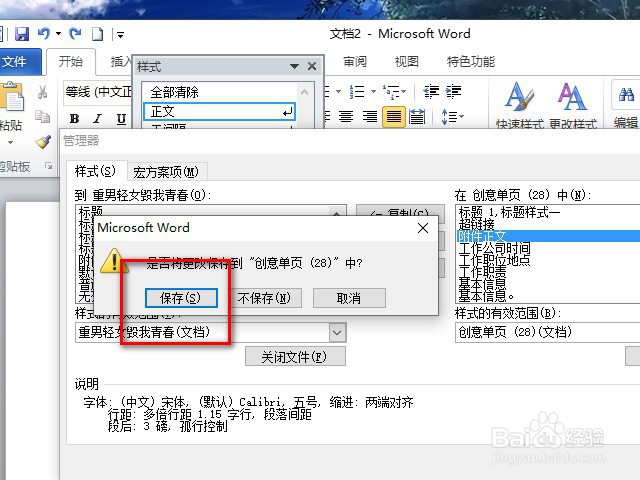Click the increase indent icon
The image size is (640, 480).
453,91
